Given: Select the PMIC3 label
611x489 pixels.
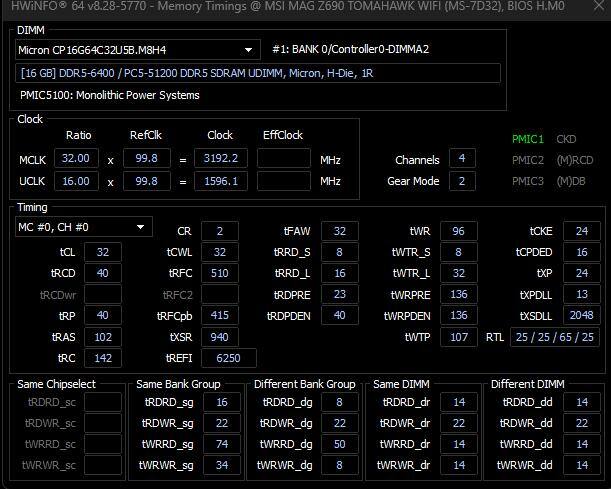Looking at the screenshot, I should pyautogui.click(x=528, y=181).
